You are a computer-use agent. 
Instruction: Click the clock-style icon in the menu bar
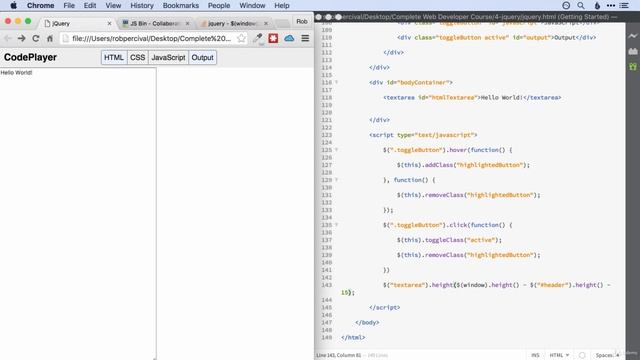point(566,5)
